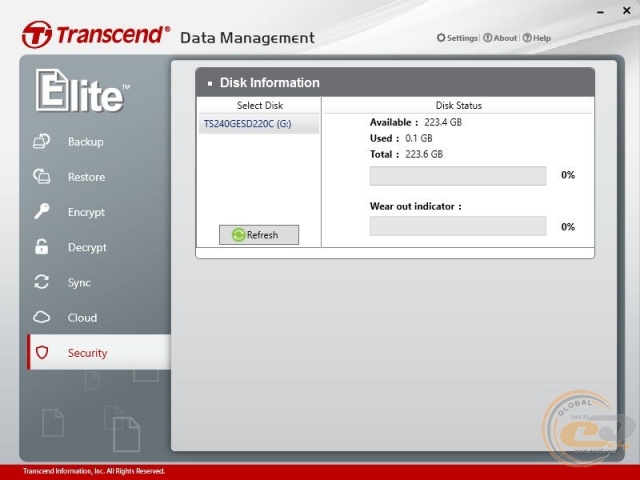Click the Help question mark icon
The height and width of the screenshot is (480, 640).
click(x=527, y=38)
